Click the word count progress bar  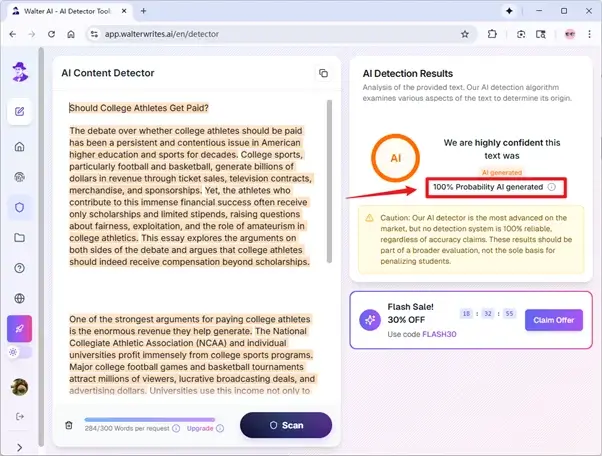click(x=128, y=420)
